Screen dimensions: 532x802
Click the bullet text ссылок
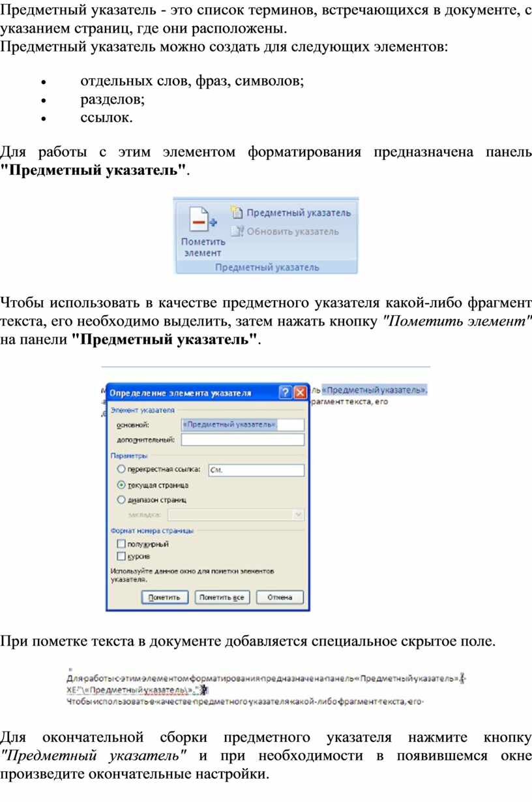[x=106, y=118]
